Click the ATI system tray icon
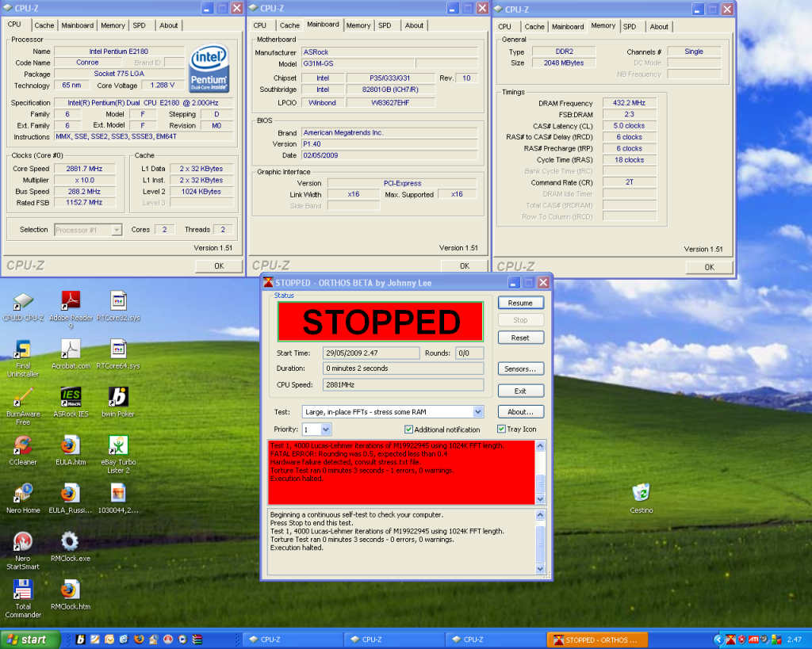This screenshot has width=812, height=649. click(x=753, y=639)
